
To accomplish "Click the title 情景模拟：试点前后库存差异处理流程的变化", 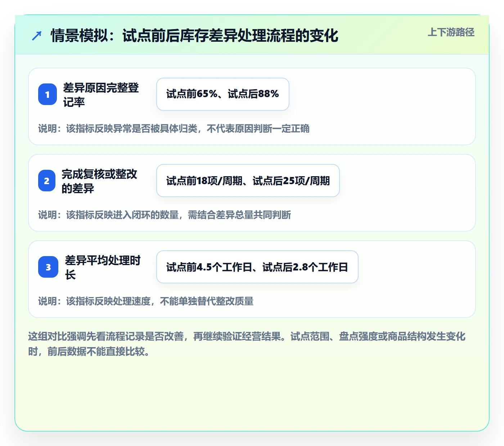I will (194, 36).
